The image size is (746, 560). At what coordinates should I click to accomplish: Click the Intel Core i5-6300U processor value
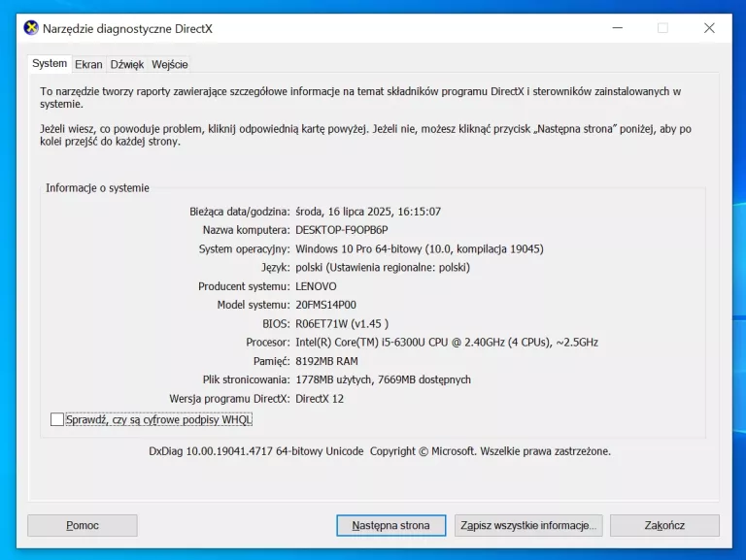[x=447, y=343]
